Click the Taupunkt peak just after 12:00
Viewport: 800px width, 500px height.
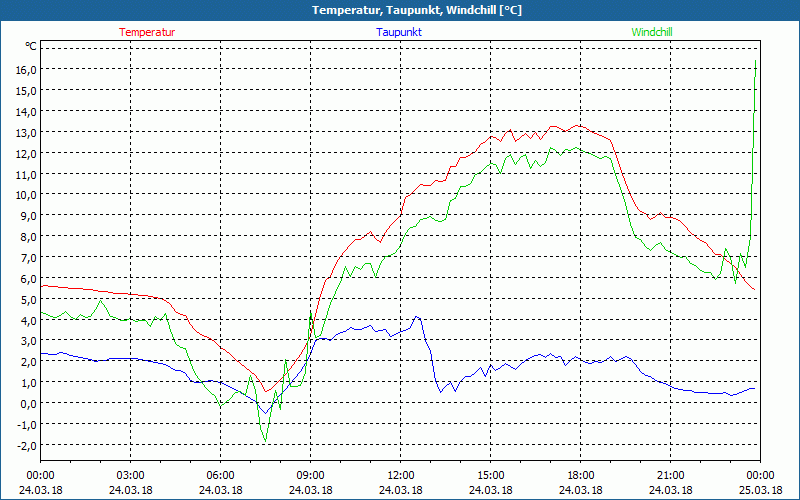(417, 316)
